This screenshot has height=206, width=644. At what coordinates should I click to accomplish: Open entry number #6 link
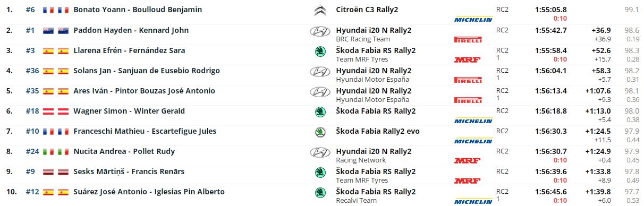(x=30, y=10)
